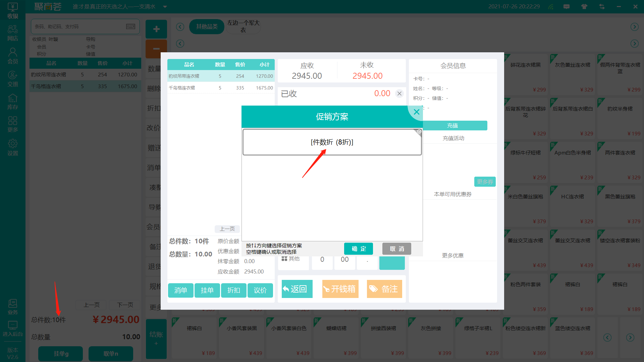Go to 上一页 in the payment item list

(227, 229)
